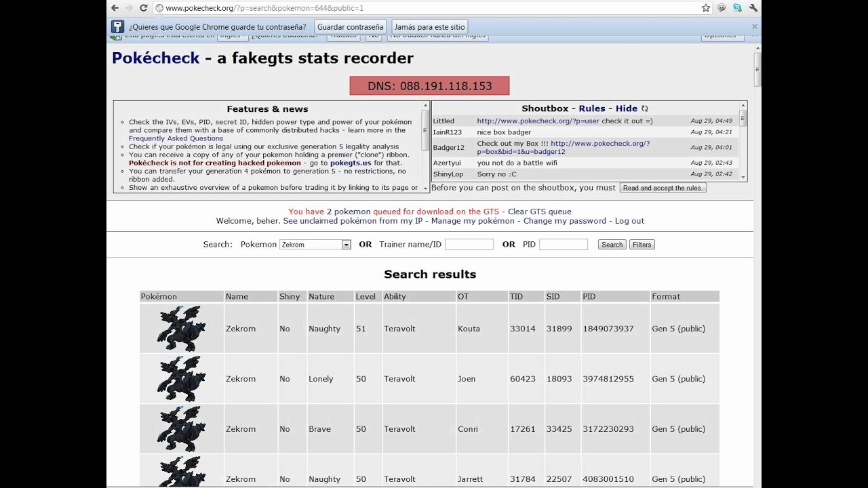Reload the page with the refresh icon
Screen dimensions: 868x488
point(144,8)
